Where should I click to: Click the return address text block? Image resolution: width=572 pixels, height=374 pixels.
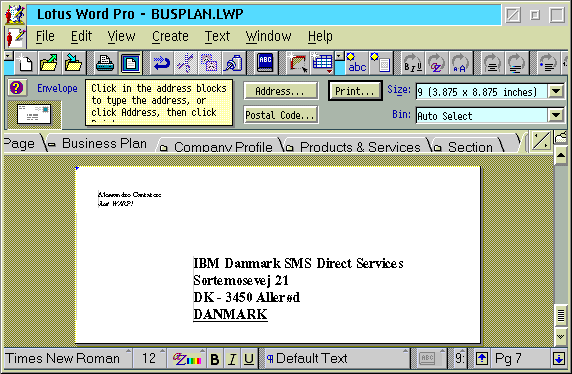click(130, 199)
